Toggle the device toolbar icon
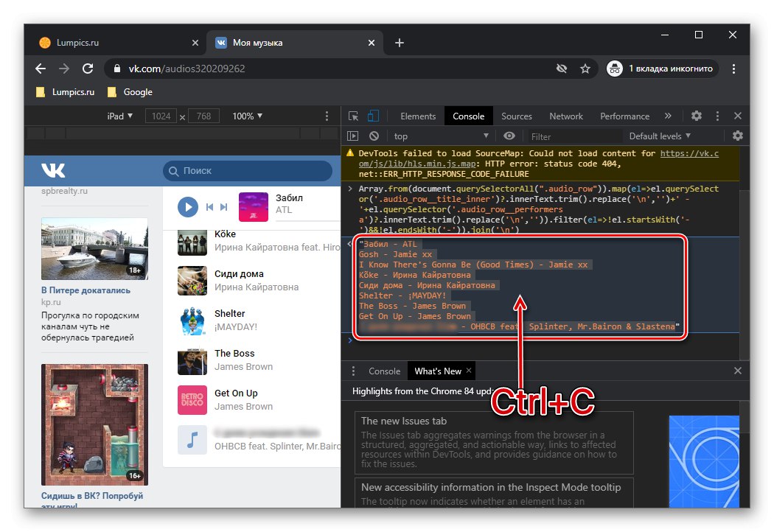774x532 pixels. 373,116
